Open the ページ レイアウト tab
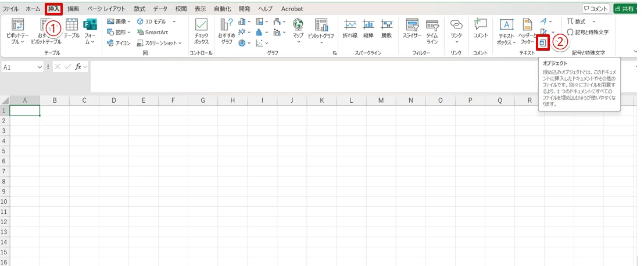644x266 pixels. click(106, 9)
